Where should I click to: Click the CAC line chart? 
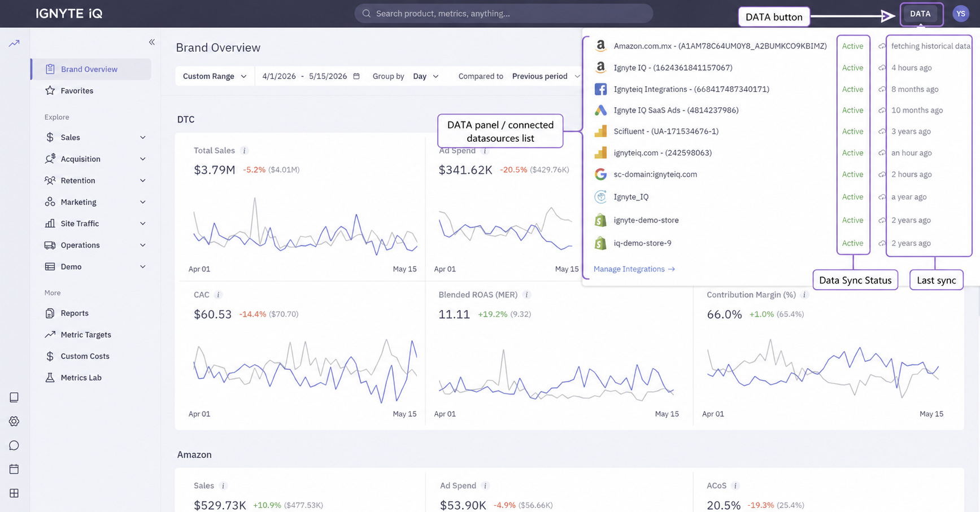click(305, 371)
